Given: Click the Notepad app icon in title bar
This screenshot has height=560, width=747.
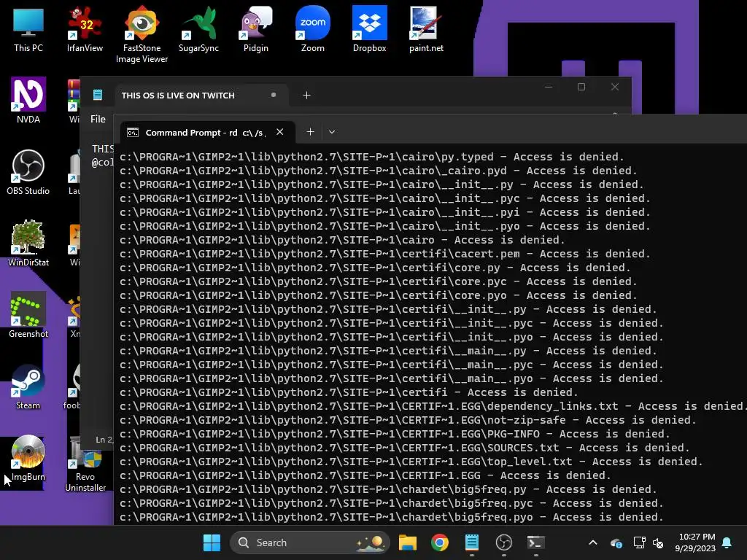Looking at the screenshot, I should (98, 95).
